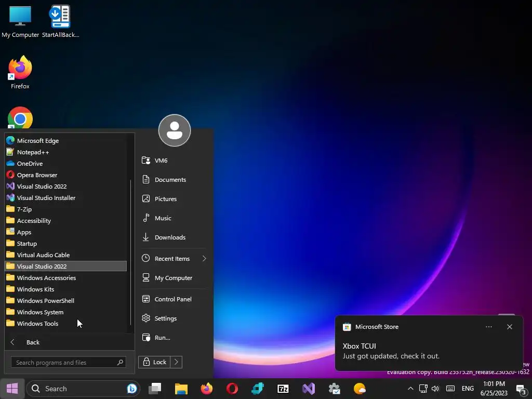Click the user account avatar
Viewport: 532px width, 399px height.
pyautogui.click(x=175, y=130)
